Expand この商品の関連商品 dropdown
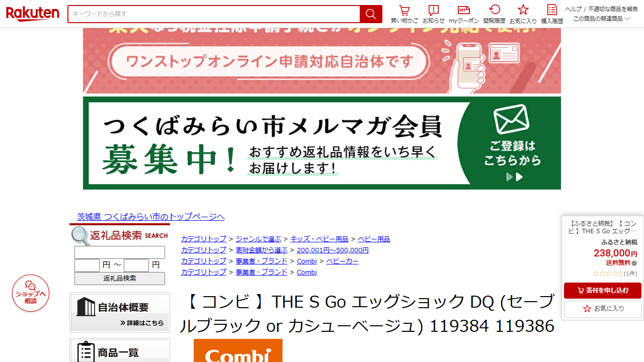Viewport: 644px width, 362px height. [x=601, y=19]
